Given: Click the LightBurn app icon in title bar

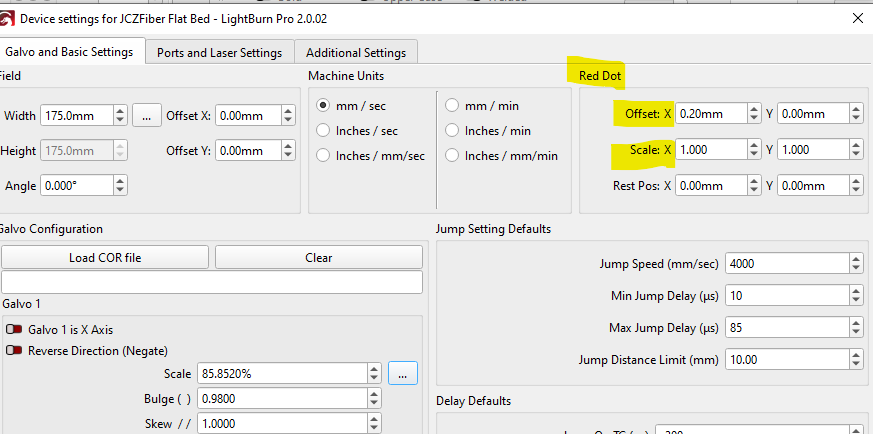Looking at the screenshot, I should pos(9,18).
